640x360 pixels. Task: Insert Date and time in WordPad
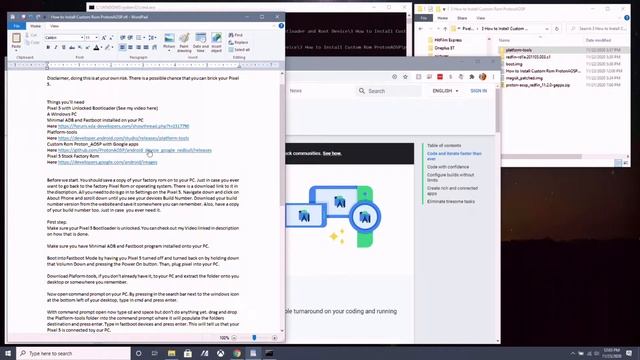tap(200, 42)
